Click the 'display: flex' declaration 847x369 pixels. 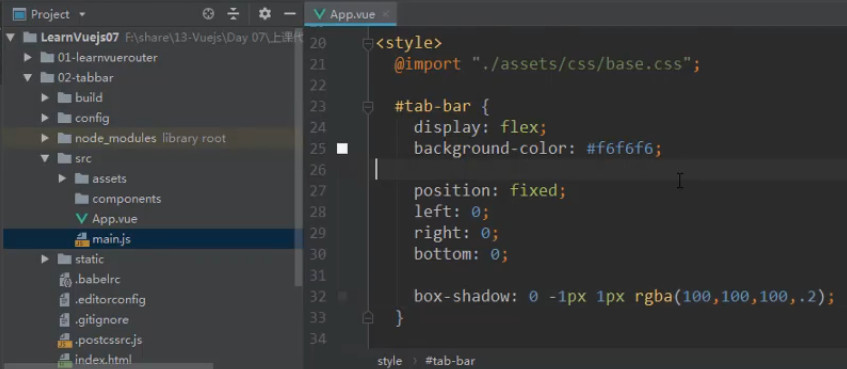tap(481, 128)
